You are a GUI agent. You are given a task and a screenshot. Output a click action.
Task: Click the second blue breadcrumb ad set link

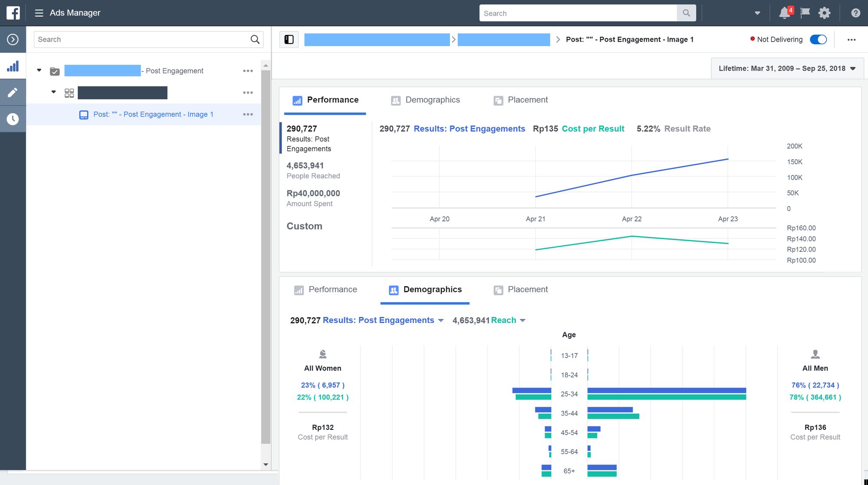504,40
